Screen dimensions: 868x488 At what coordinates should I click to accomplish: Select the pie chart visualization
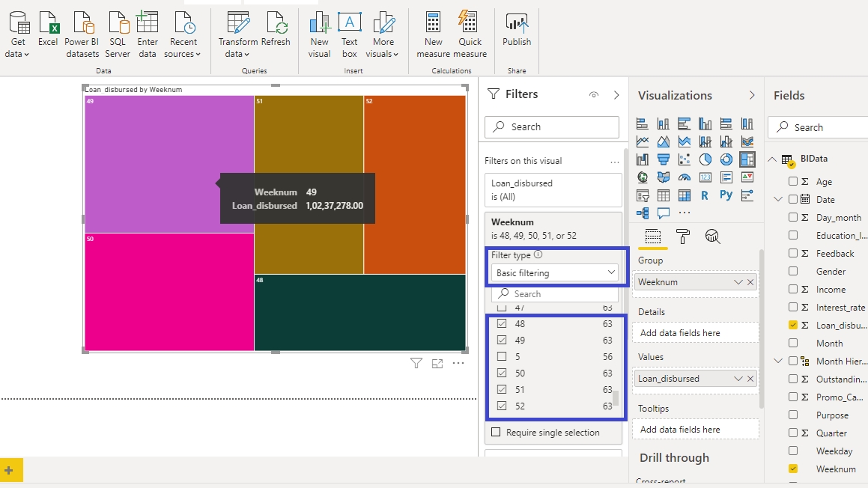click(x=705, y=159)
